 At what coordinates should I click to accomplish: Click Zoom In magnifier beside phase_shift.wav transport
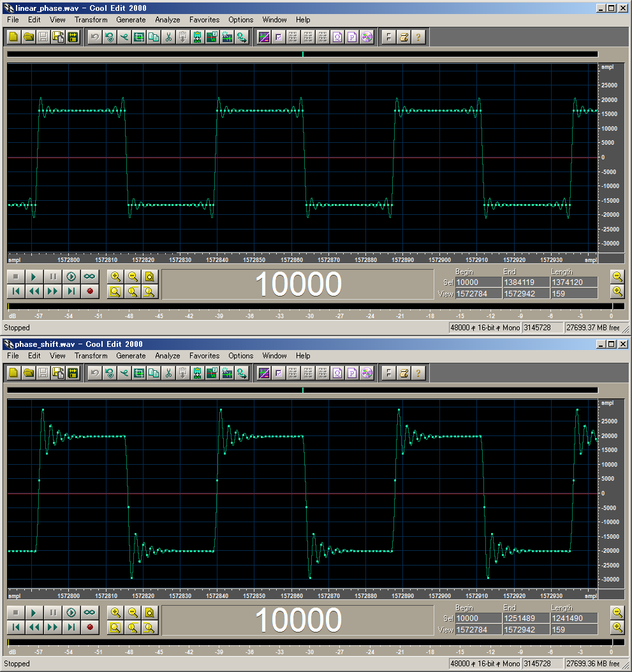(115, 613)
